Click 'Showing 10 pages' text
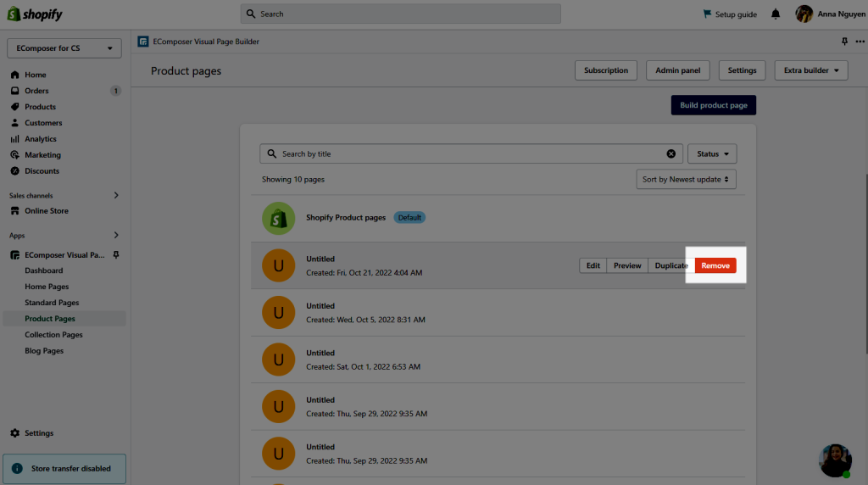This screenshot has height=485, width=868. click(x=293, y=180)
